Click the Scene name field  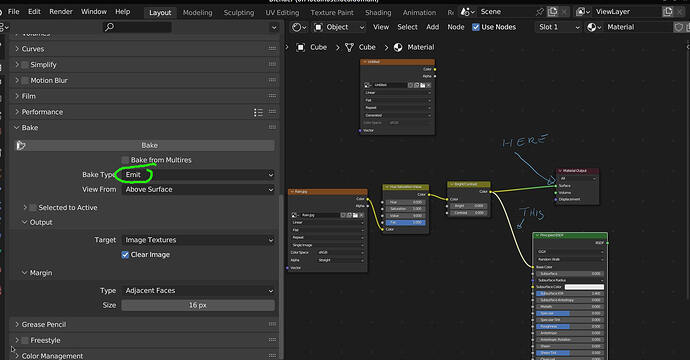pyautogui.click(x=506, y=12)
